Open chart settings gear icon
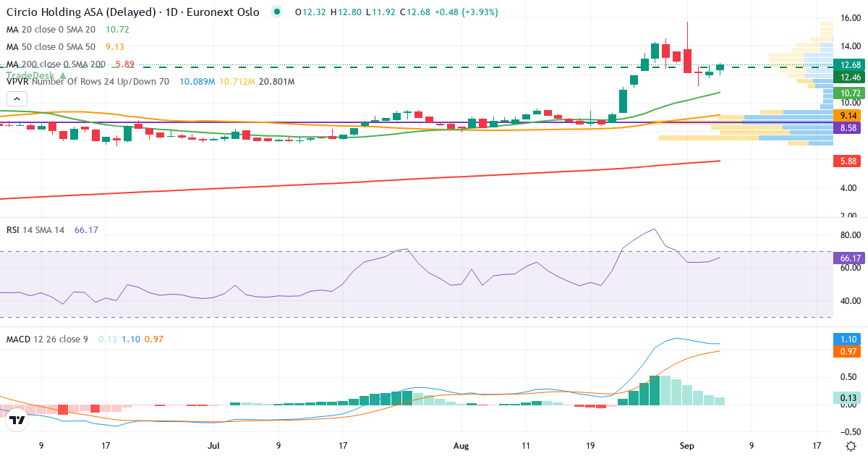 (851, 446)
